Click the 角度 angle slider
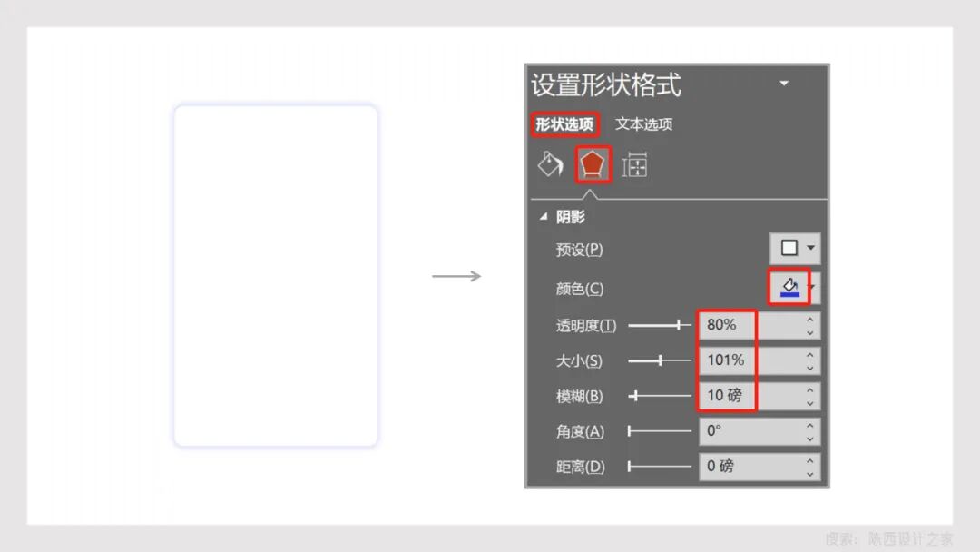Screen dimensions: 980x552 660,430
